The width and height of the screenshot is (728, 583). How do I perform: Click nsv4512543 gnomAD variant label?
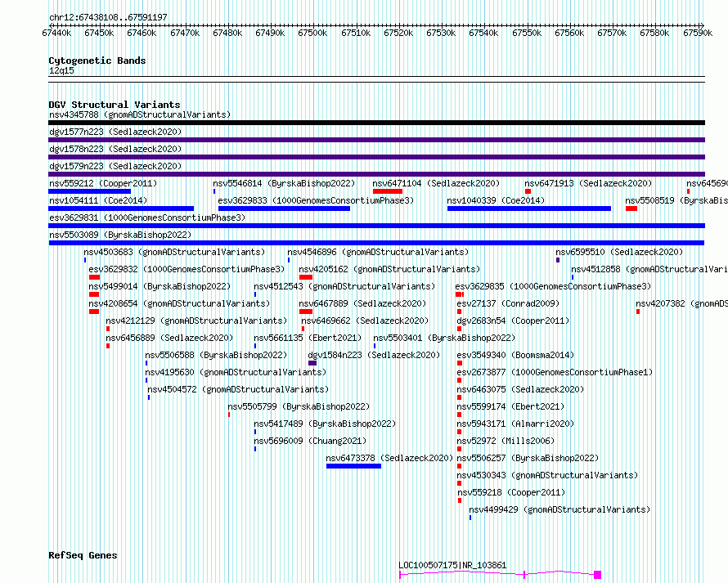(x=344, y=286)
